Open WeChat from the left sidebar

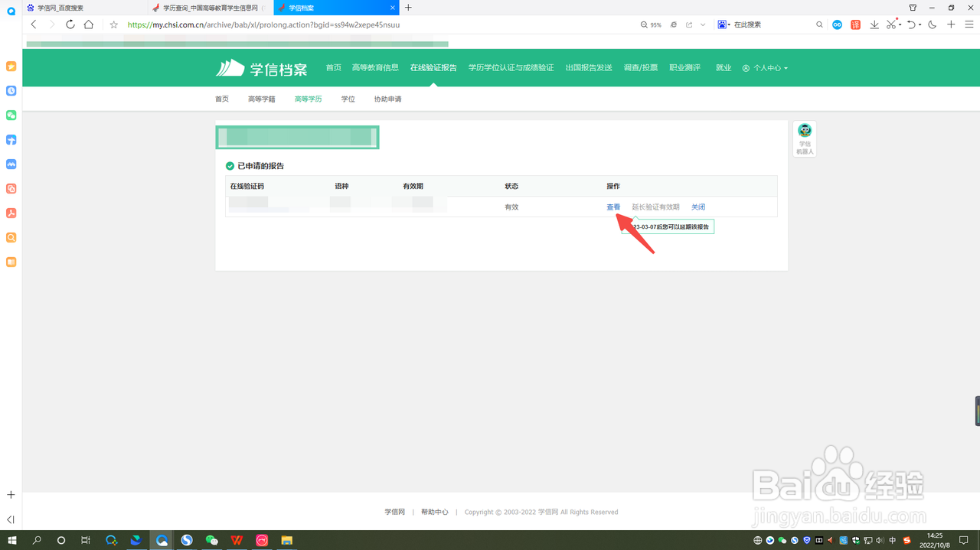11,116
